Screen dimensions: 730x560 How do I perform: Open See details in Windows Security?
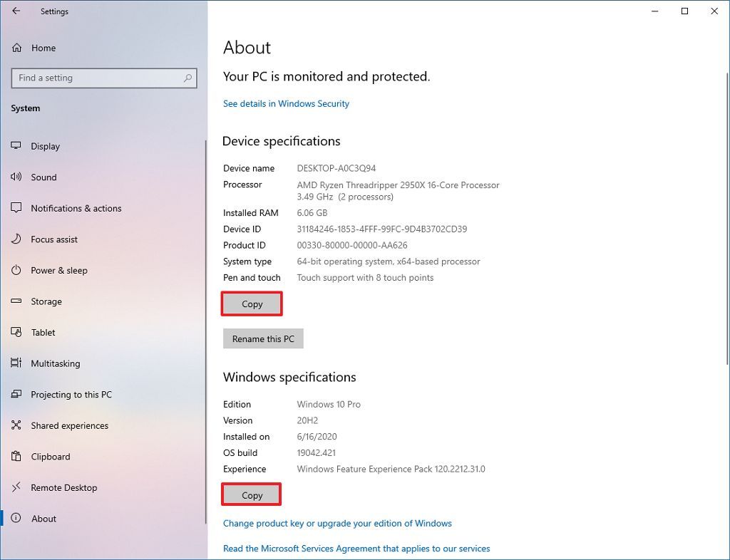click(286, 103)
